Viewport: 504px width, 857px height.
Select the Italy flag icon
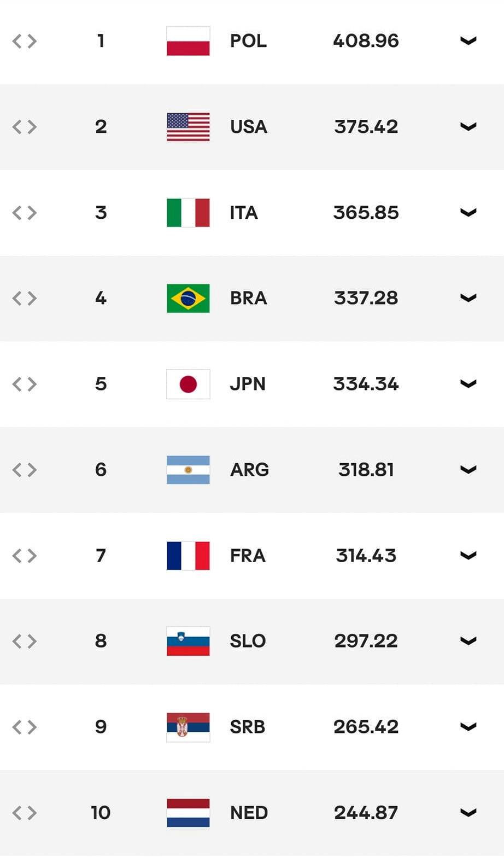[x=188, y=213]
